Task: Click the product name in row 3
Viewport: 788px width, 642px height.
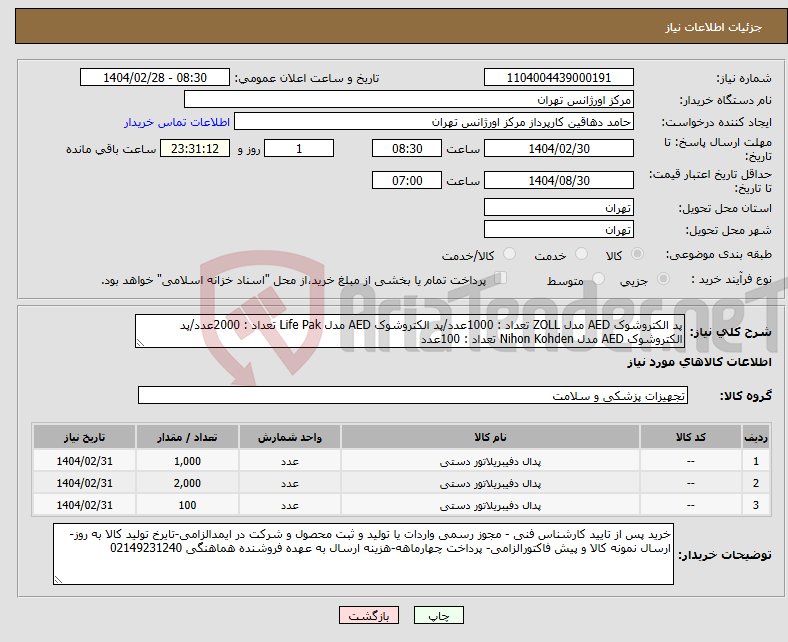Action: click(x=490, y=505)
